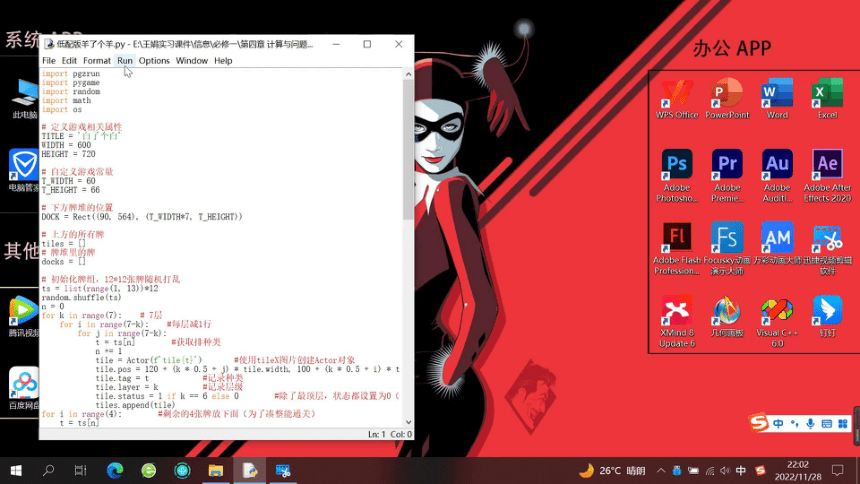Open the Edit menu in IDLE
The width and height of the screenshot is (860, 484).
[x=69, y=60]
